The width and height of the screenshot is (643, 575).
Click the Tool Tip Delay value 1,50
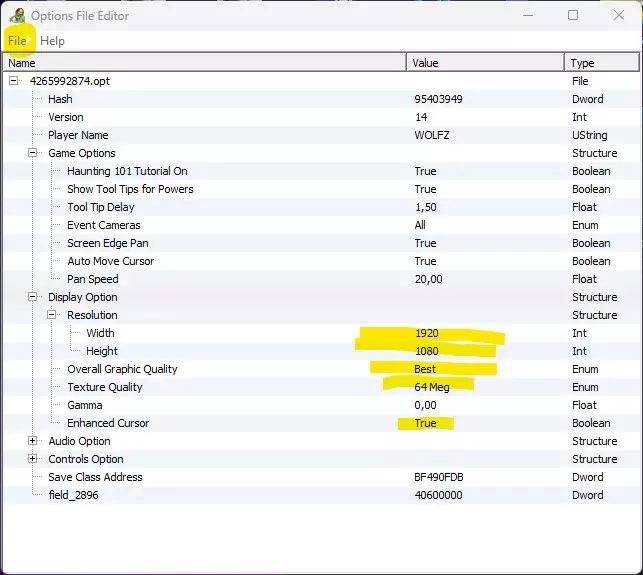coord(426,207)
